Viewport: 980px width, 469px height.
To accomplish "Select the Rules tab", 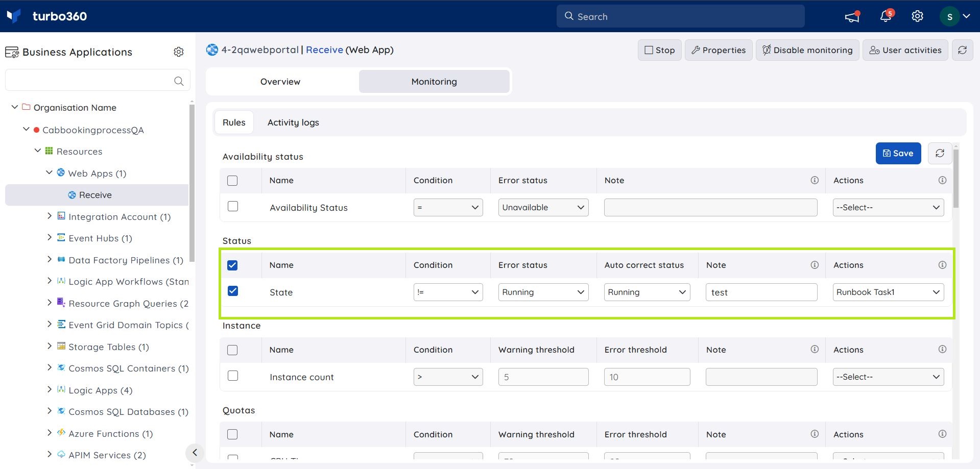I will (x=234, y=122).
